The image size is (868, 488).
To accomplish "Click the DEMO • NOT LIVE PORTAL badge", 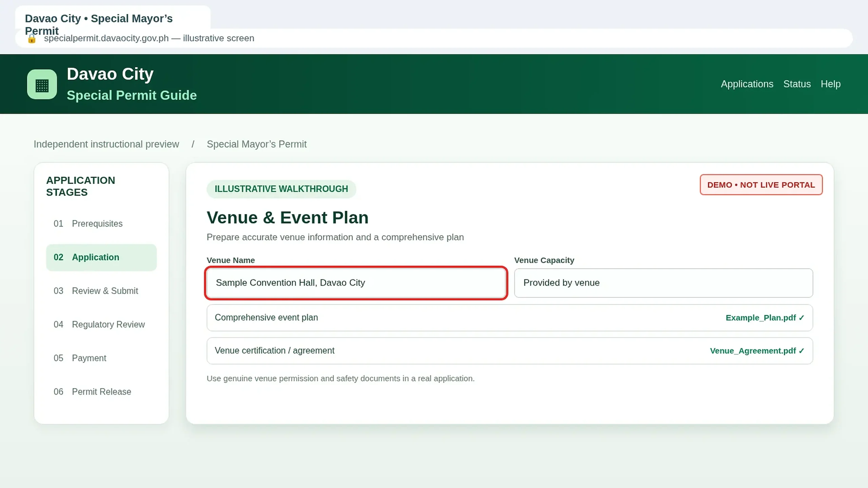I will click(761, 185).
